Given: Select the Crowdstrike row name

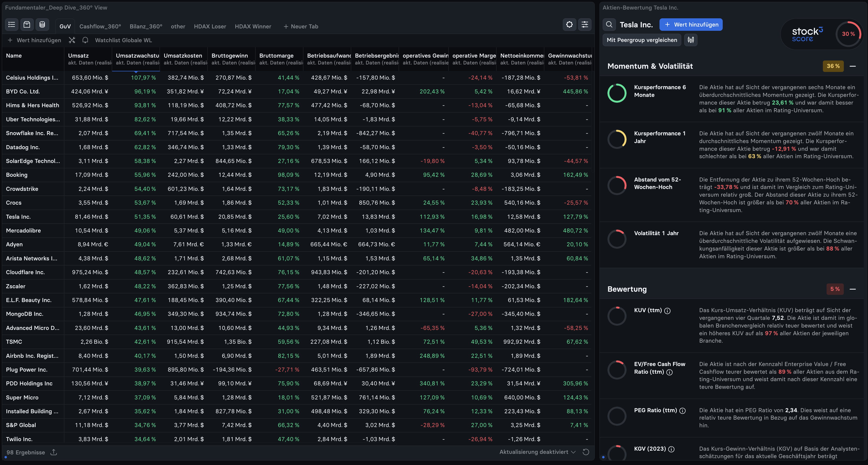Looking at the screenshot, I should click(x=22, y=189).
